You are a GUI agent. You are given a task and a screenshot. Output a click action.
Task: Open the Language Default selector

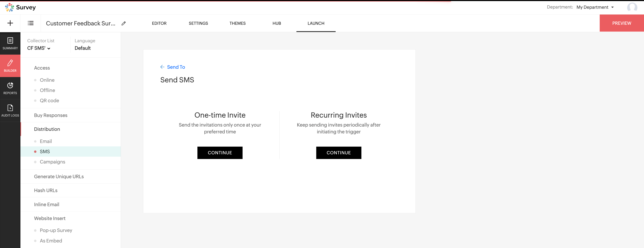click(x=82, y=48)
